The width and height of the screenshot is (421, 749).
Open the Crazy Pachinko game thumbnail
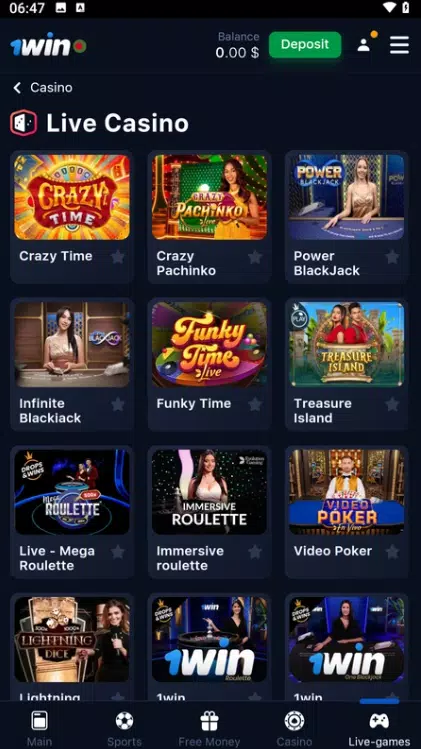(x=209, y=197)
